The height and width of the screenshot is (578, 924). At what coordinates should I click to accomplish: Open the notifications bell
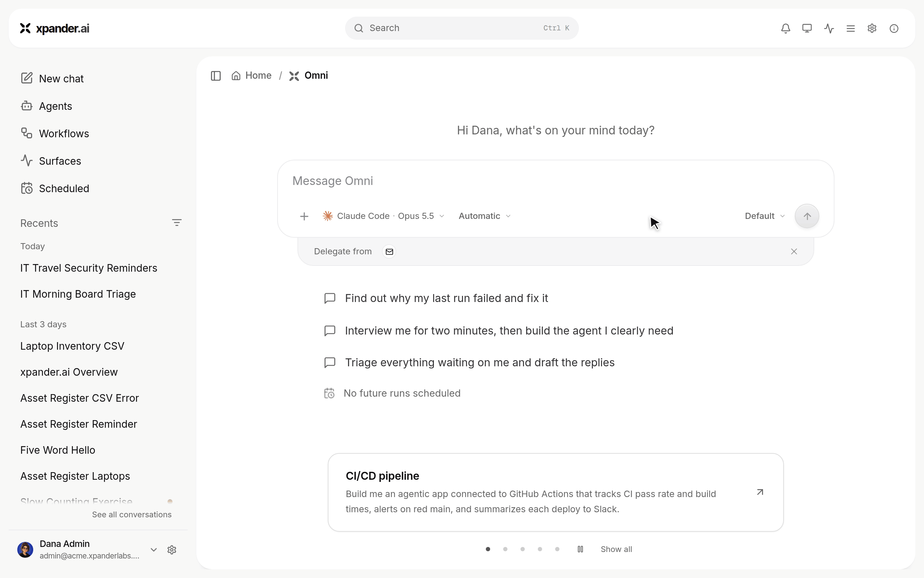pos(785,28)
